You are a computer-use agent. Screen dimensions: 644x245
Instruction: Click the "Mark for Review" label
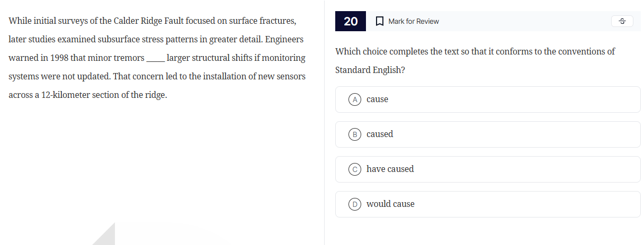click(x=413, y=21)
